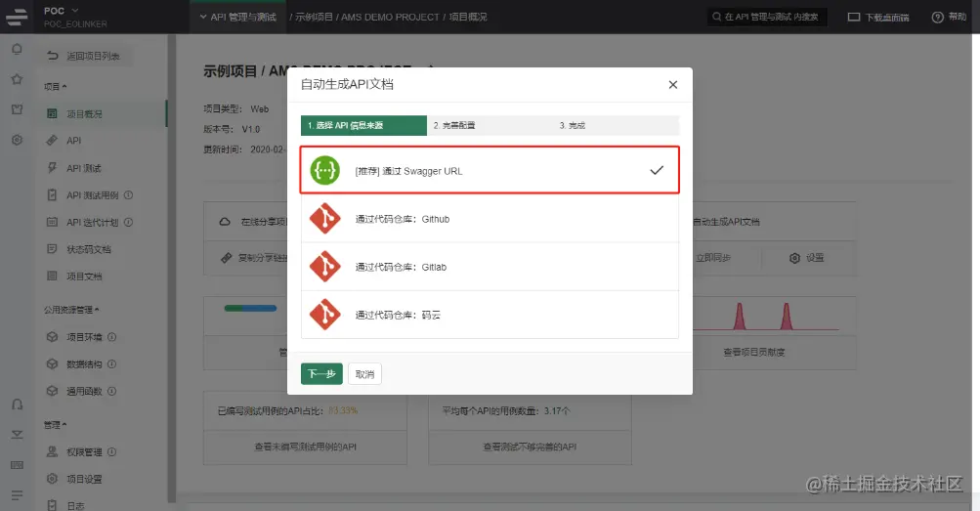This screenshot has width=980, height=511.
Task: Collapse the 项目 sidebar section
Action: pyautogui.click(x=55, y=86)
